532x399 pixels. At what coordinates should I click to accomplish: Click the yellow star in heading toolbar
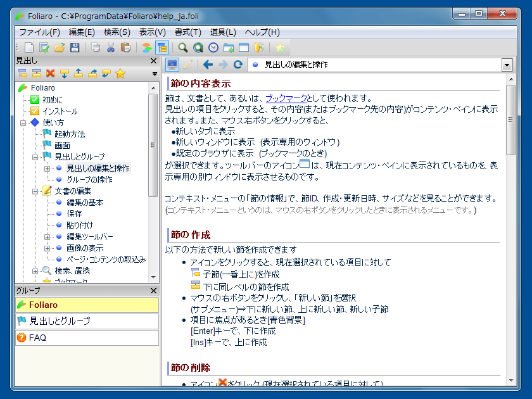click(x=120, y=73)
